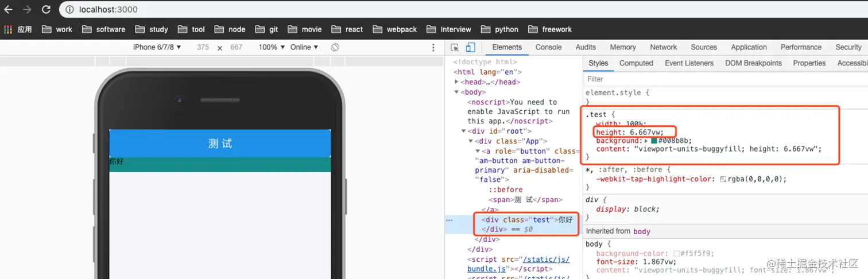Viewport: 868px width, 279px height.
Task: Open the tool bookmark folder
Action: pyautogui.click(x=191, y=29)
